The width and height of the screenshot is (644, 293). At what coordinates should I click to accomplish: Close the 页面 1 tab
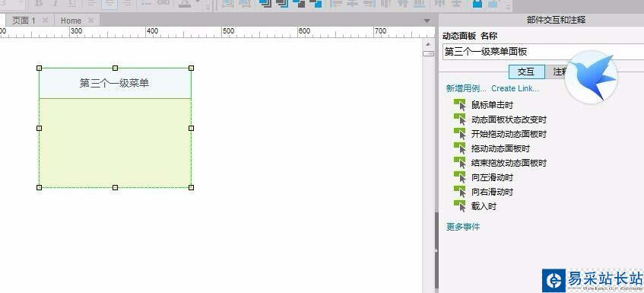click(45, 20)
